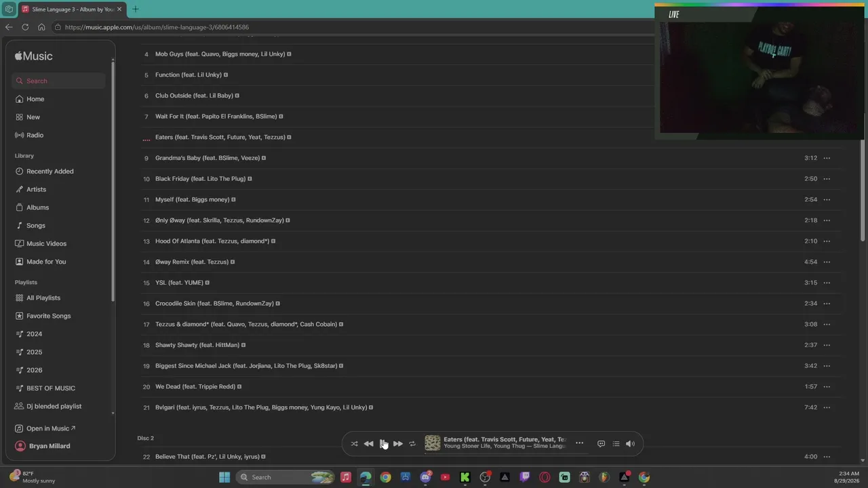
Task: Open more options for the now-playing song
Action: 579,443
